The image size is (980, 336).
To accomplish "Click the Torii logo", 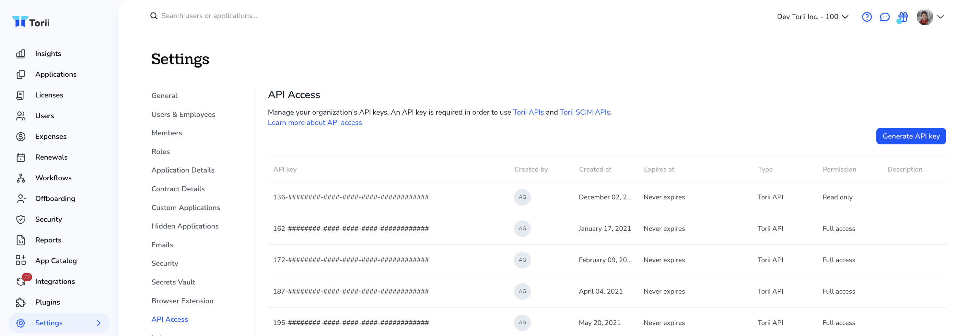I will 31,22.
